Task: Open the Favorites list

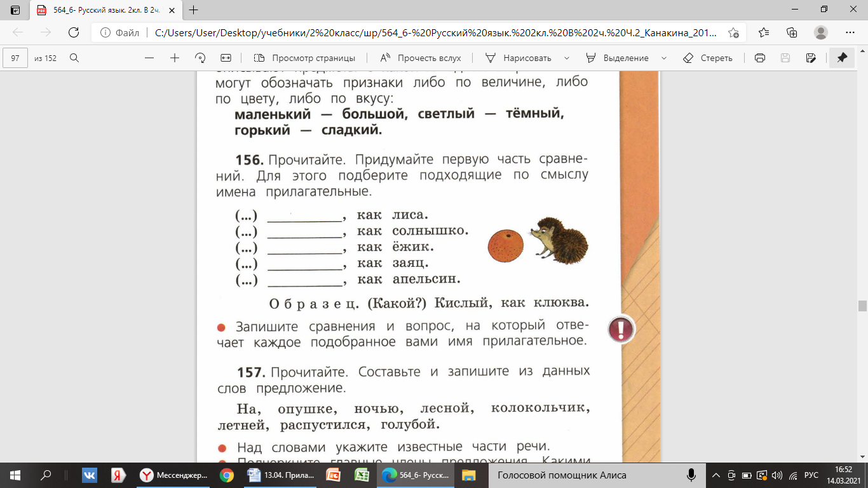Action: click(763, 32)
